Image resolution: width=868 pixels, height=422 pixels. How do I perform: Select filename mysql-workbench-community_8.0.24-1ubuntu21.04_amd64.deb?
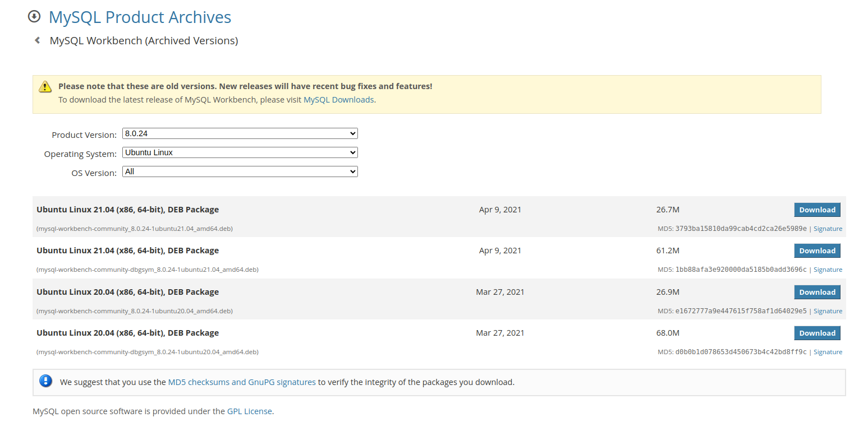click(135, 229)
